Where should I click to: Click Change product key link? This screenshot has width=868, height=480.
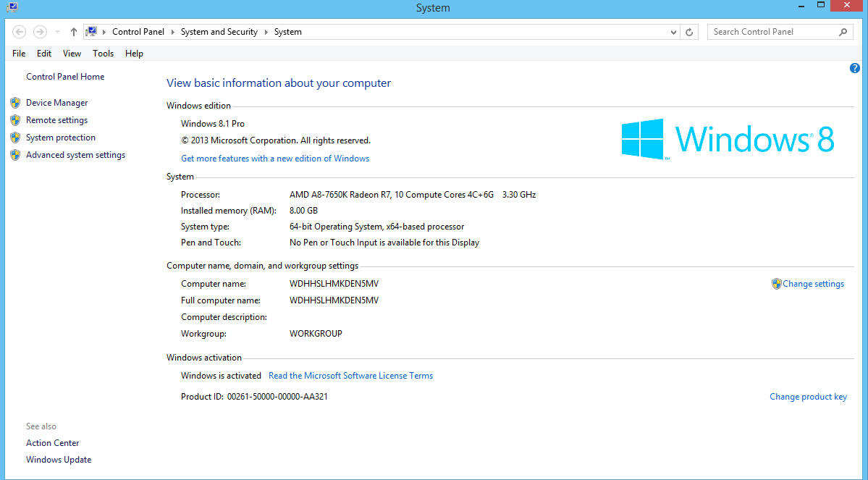808,397
